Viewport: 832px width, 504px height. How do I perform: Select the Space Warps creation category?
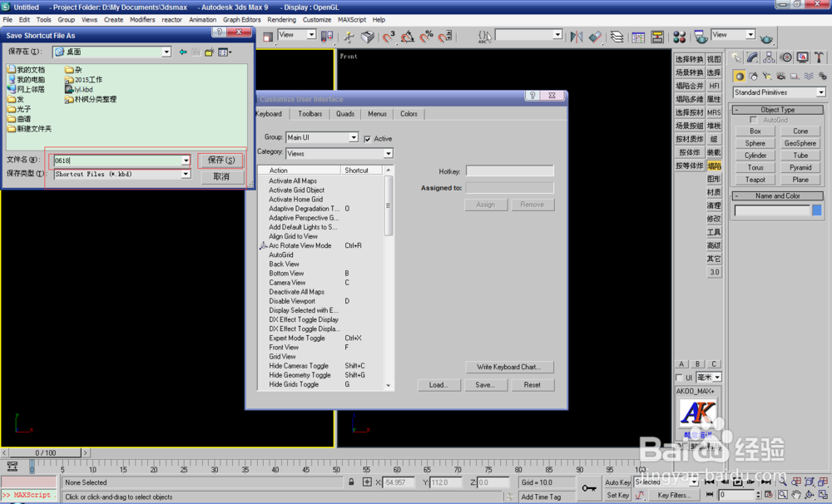pyautogui.click(x=808, y=77)
